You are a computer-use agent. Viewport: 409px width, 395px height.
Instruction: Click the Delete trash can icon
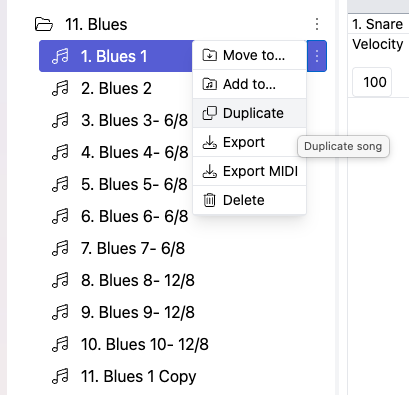click(x=210, y=200)
